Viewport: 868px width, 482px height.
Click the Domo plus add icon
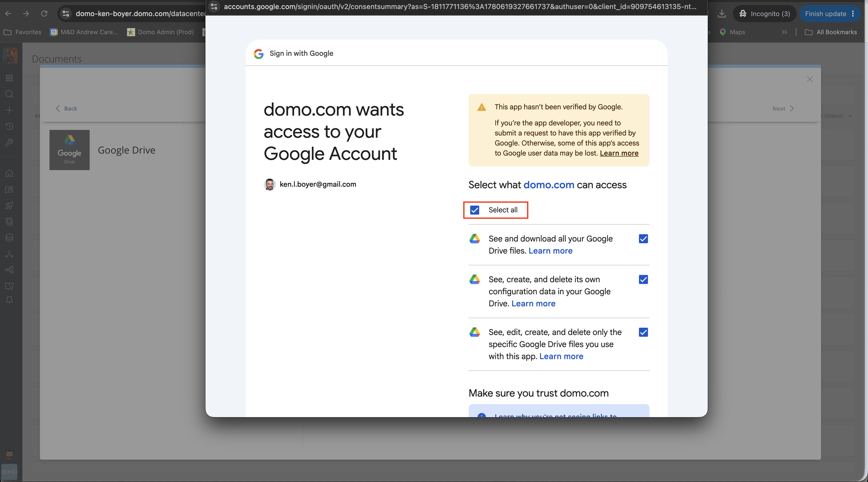coord(10,110)
